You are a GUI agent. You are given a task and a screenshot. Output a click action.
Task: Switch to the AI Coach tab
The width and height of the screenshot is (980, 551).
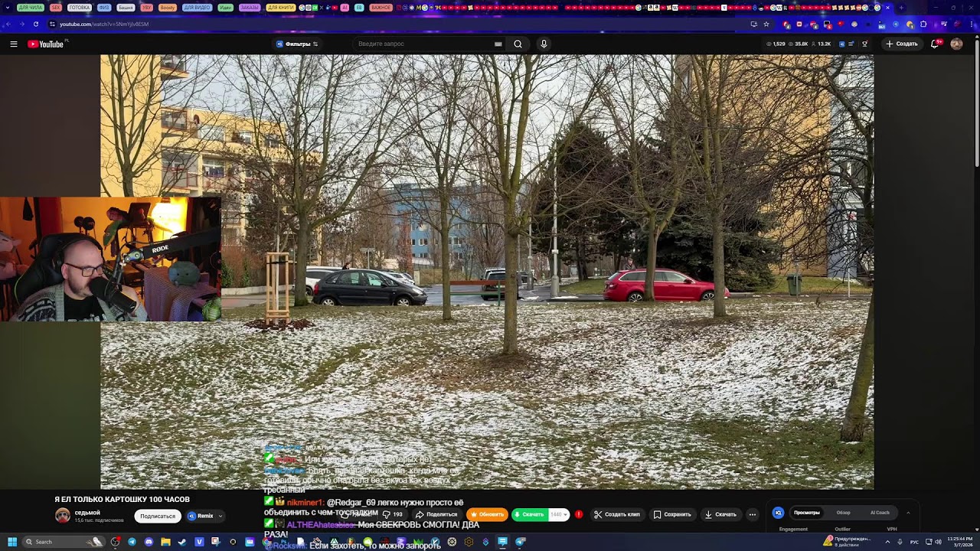(880, 513)
